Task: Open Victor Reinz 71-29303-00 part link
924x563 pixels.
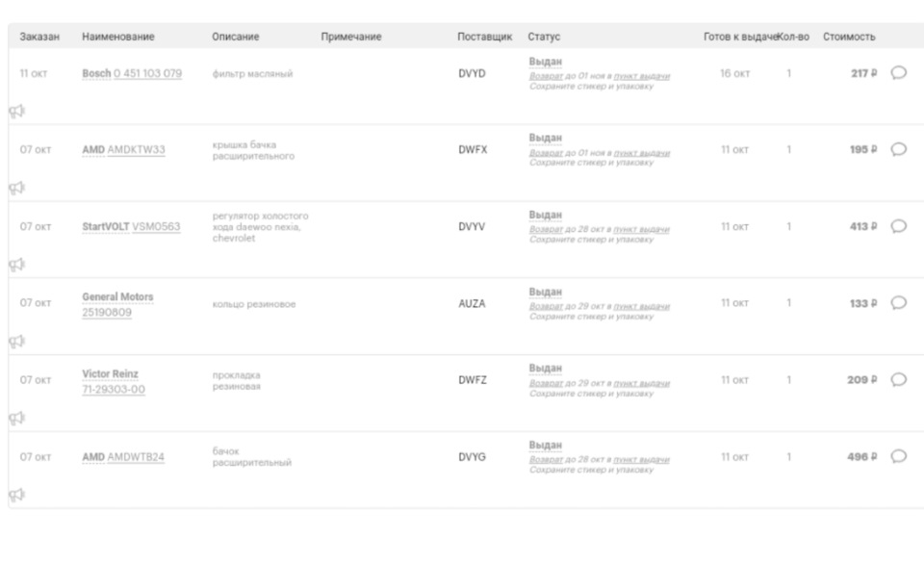Action: click(114, 390)
